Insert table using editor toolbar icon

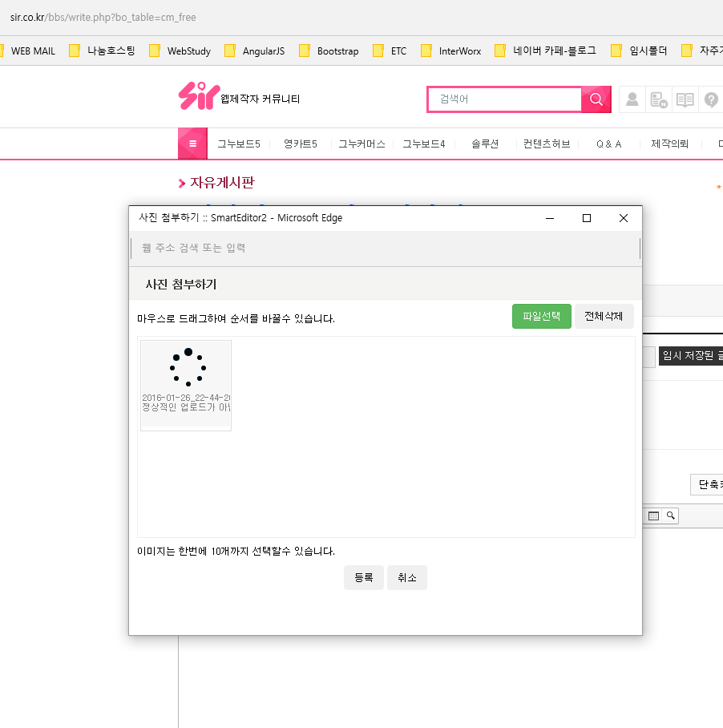pos(653,516)
